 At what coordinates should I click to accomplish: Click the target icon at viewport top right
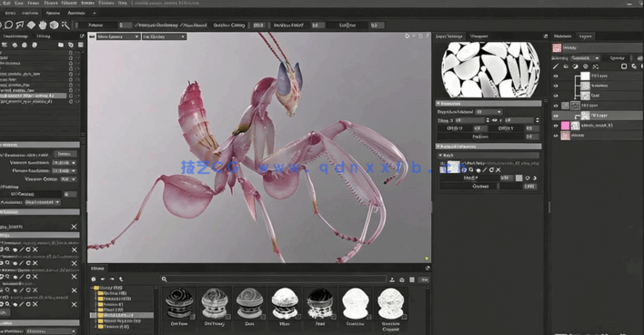(407, 36)
